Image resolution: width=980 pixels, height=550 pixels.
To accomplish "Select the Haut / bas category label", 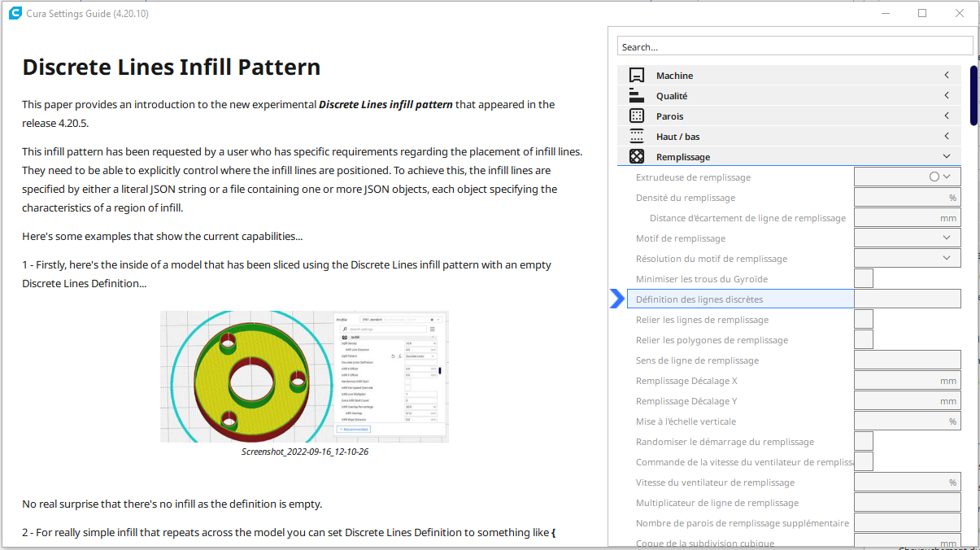I will point(678,137).
